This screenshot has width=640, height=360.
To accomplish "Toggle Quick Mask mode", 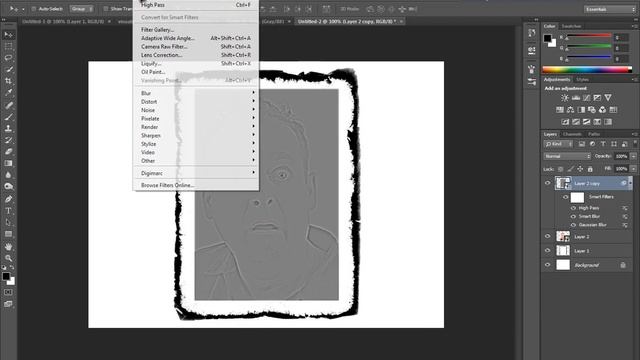I will (x=8, y=292).
